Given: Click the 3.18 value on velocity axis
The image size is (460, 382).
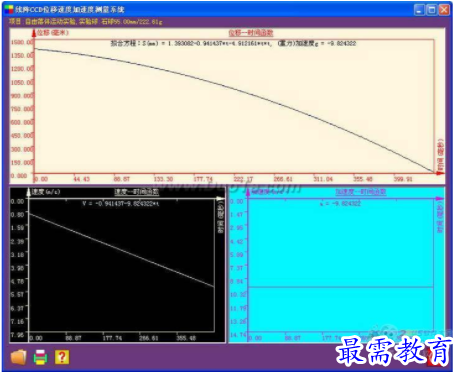Looking at the screenshot, I should coord(17,255).
